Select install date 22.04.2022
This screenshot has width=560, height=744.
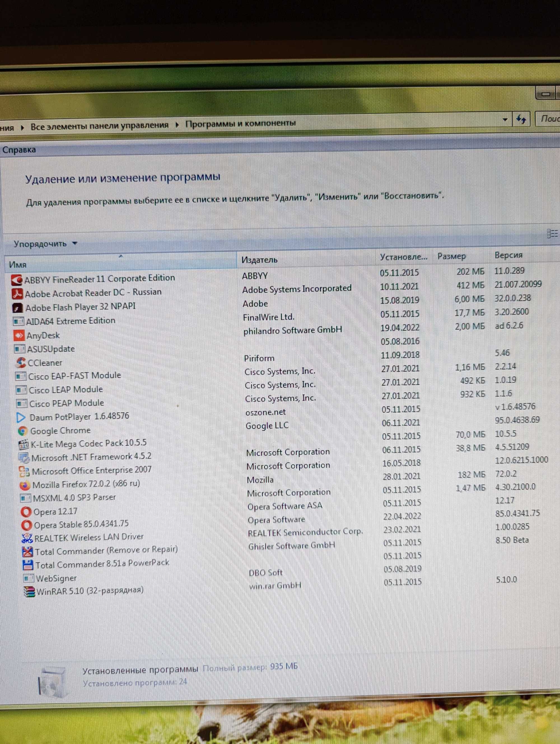(402, 516)
